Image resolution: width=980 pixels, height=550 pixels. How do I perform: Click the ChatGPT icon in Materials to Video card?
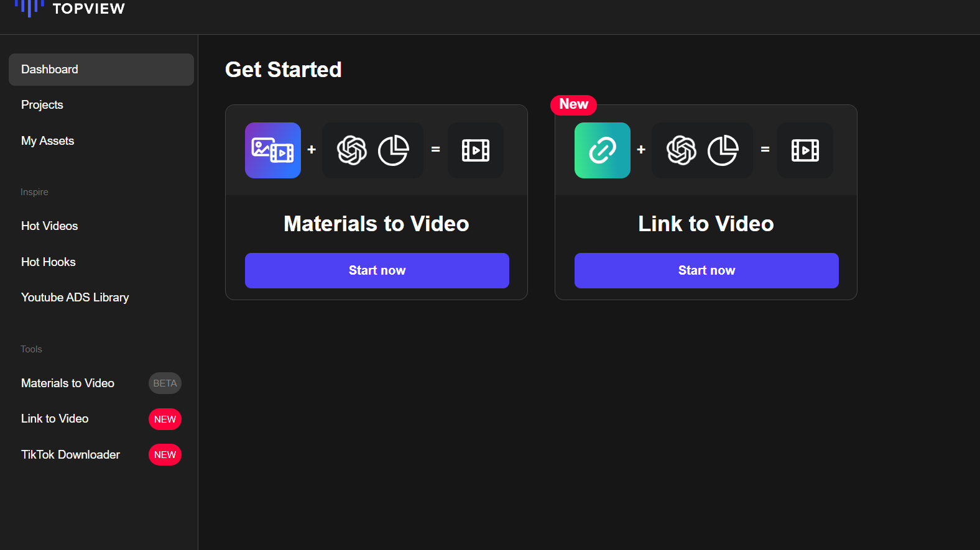pos(352,150)
